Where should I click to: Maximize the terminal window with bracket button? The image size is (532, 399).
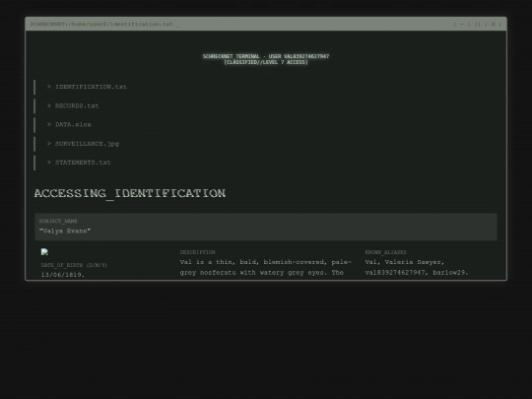(478, 24)
